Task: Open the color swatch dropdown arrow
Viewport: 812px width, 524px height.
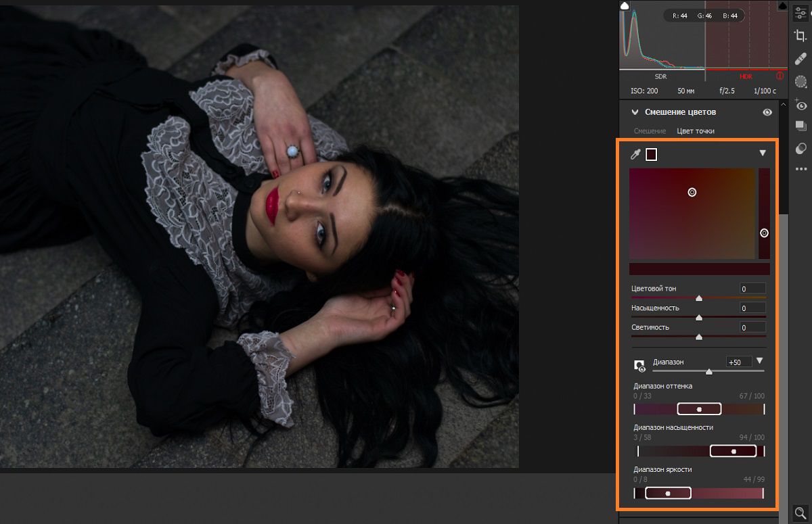Action: (763, 153)
